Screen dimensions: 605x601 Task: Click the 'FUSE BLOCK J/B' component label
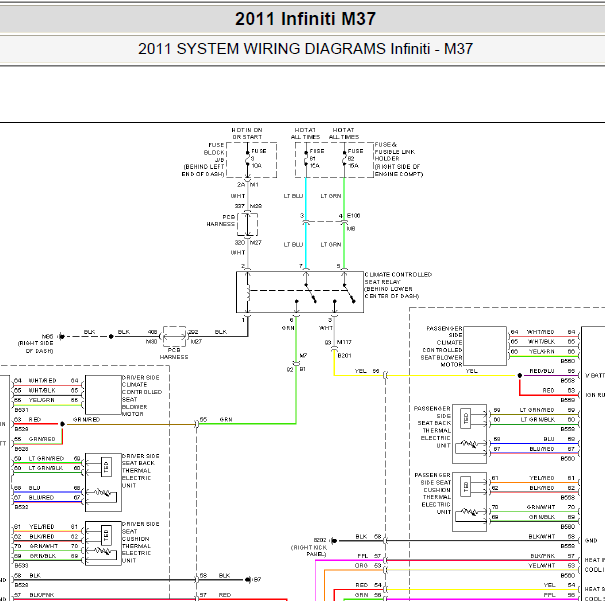click(x=214, y=152)
